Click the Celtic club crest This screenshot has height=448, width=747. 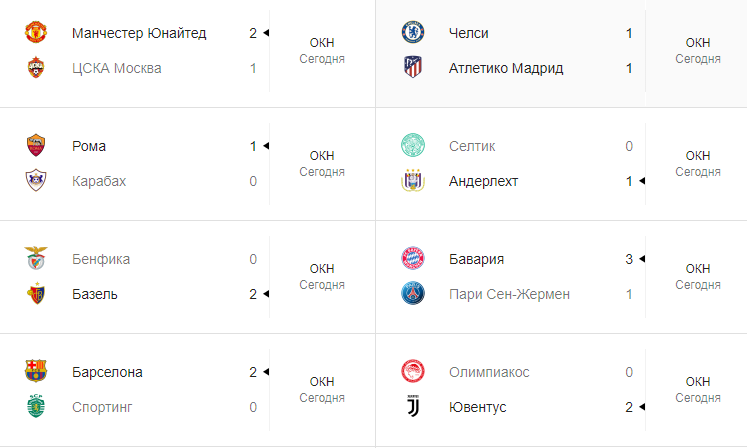412,146
